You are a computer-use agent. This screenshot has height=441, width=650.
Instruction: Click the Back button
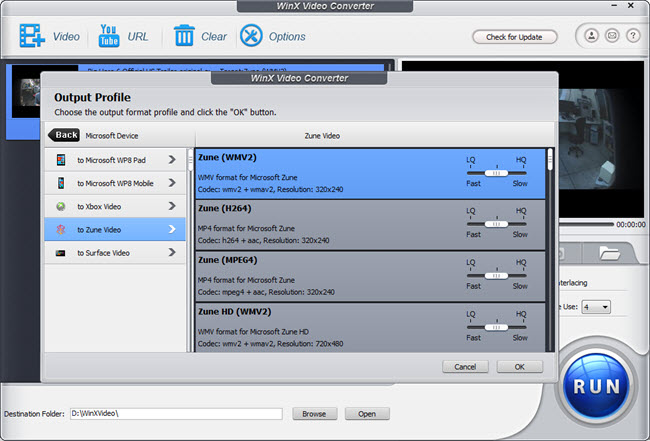[64, 135]
